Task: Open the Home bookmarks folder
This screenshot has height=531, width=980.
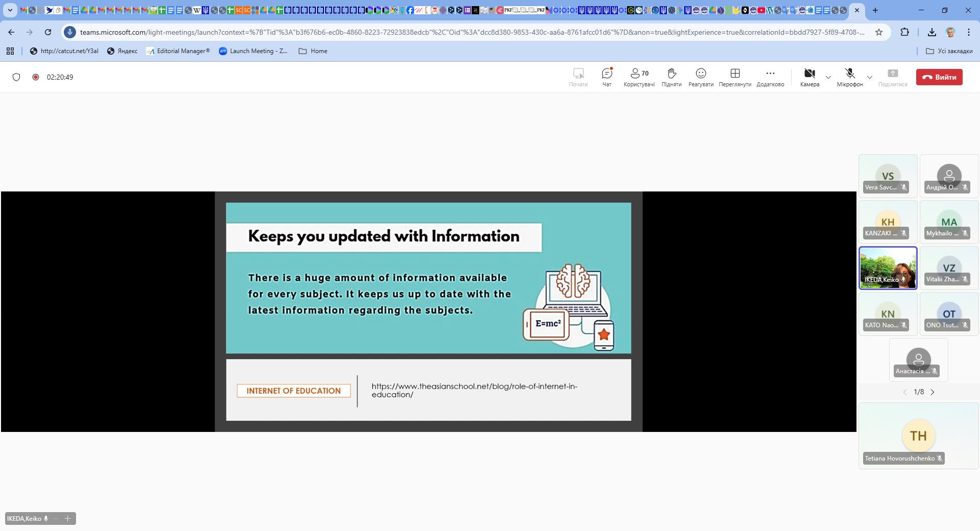Action: pyautogui.click(x=313, y=51)
